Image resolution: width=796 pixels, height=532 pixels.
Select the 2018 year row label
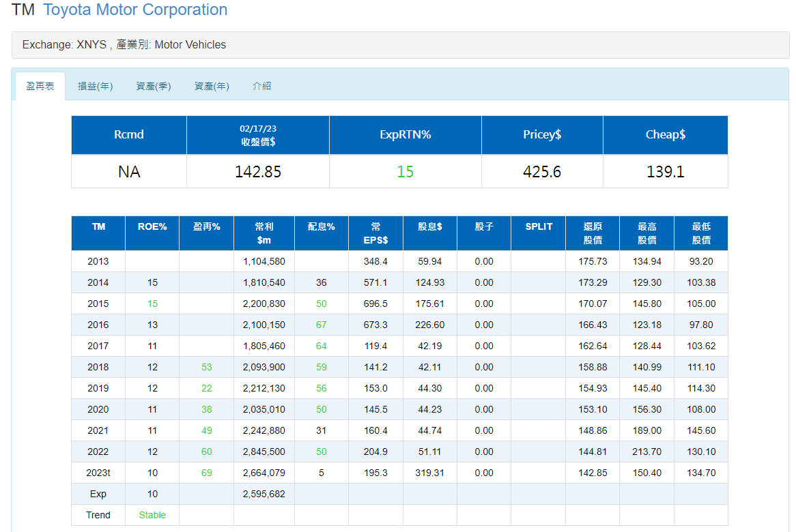[x=98, y=367]
